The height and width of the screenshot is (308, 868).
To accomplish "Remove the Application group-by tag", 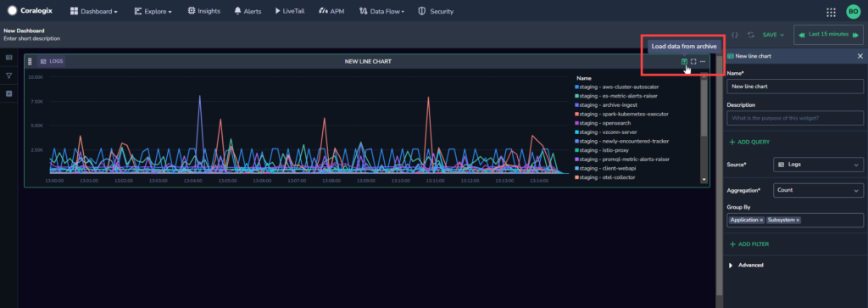I will [761, 220].
